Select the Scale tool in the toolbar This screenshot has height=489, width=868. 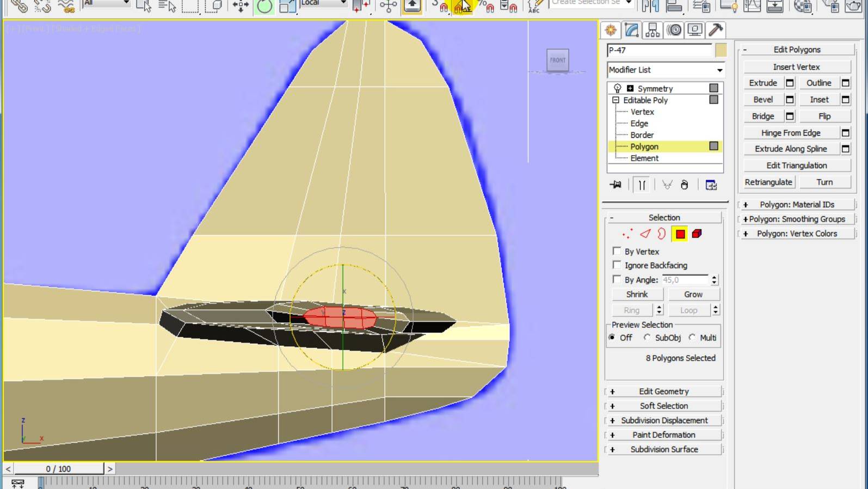pyautogui.click(x=287, y=6)
